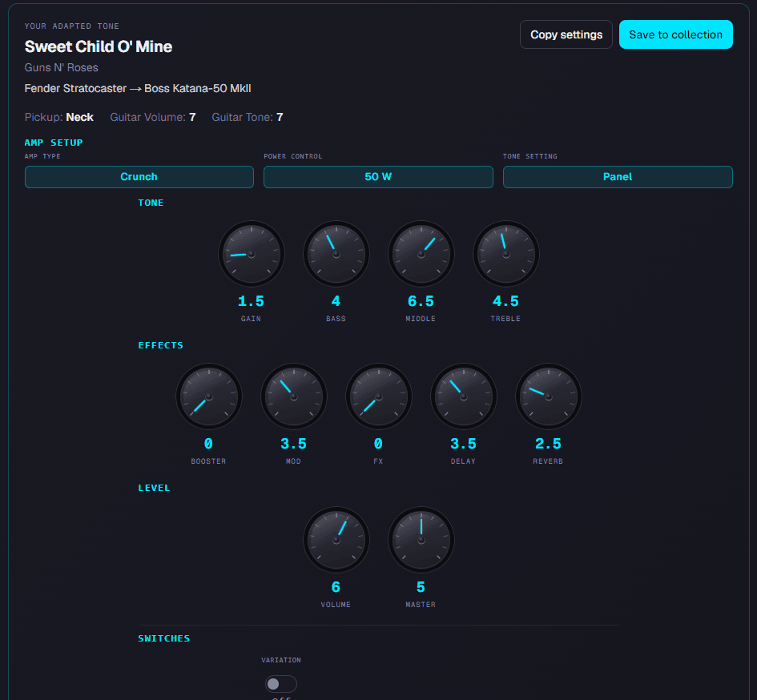Image resolution: width=757 pixels, height=700 pixels.
Task: Click the Treble value 4.5
Action: (506, 301)
